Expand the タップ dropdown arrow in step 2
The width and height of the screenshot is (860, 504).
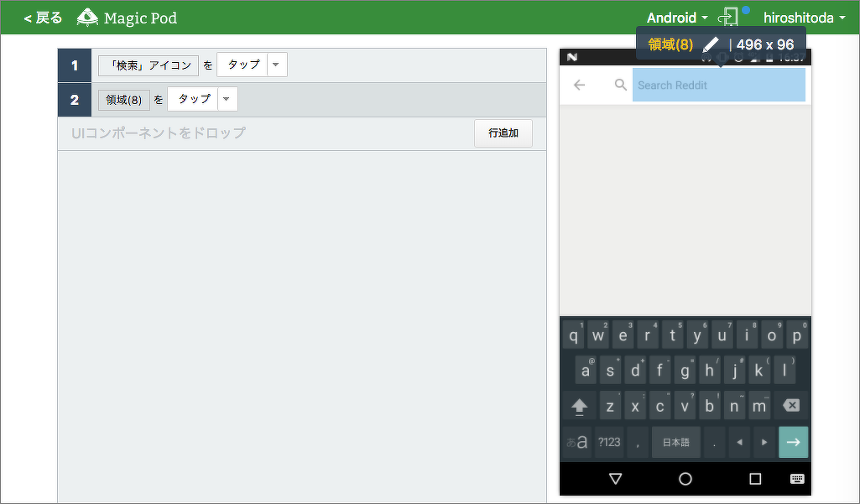(227, 99)
